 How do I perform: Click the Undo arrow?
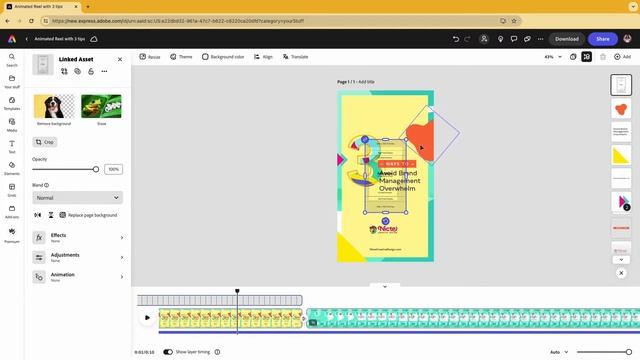click(x=456, y=39)
